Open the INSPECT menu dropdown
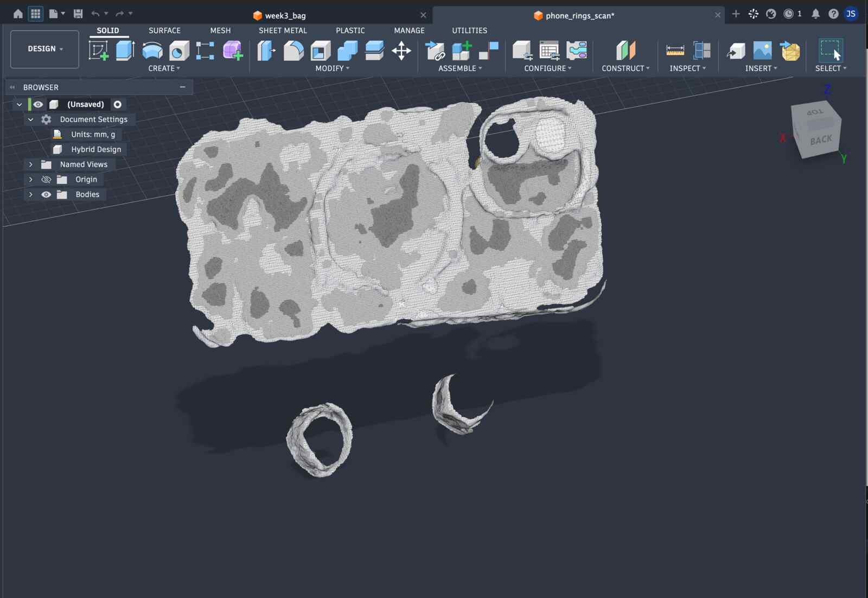Image resolution: width=868 pixels, height=598 pixels. (688, 68)
